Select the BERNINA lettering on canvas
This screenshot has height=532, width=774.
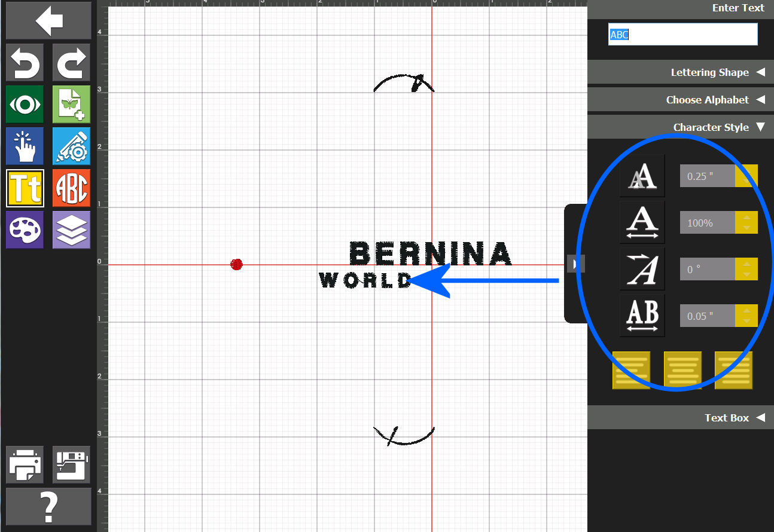[431, 253]
